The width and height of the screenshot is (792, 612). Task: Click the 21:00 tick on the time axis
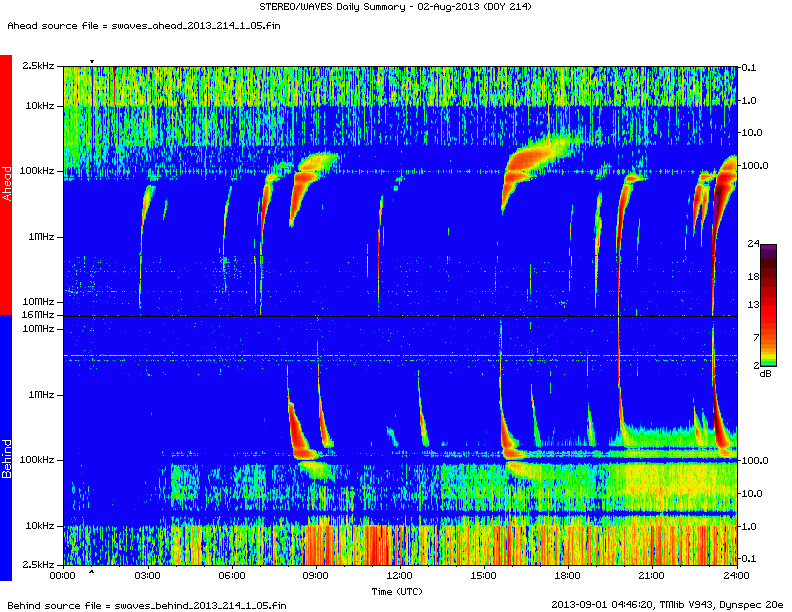pos(652,576)
